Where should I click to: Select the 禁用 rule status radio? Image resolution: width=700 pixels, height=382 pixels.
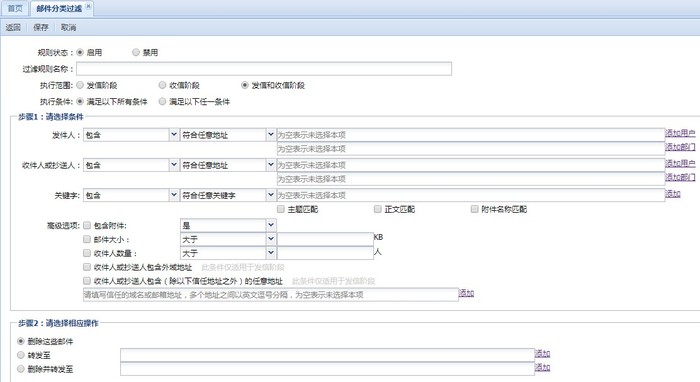pyautogui.click(x=136, y=52)
